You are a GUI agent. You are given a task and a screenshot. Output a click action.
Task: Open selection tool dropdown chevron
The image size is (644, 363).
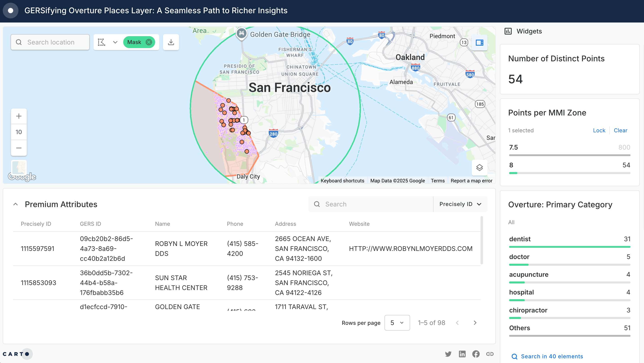click(115, 42)
